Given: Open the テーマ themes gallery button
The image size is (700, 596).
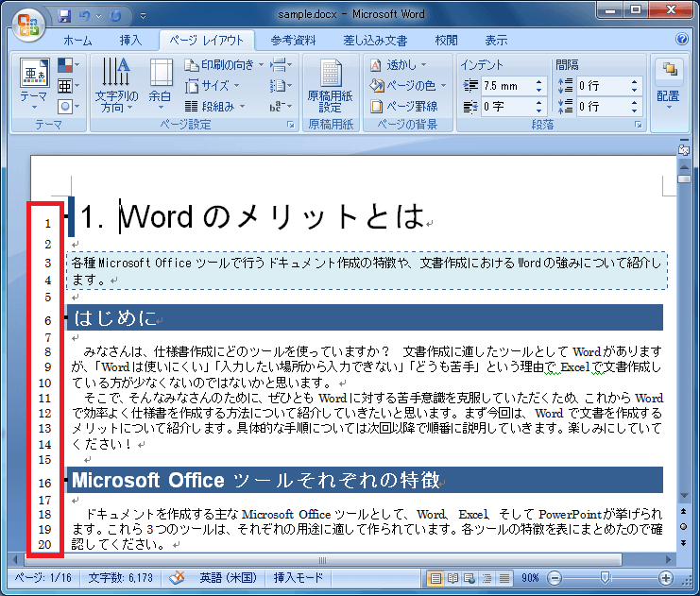Looking at the screenshot, I should [x=34, y=85].
